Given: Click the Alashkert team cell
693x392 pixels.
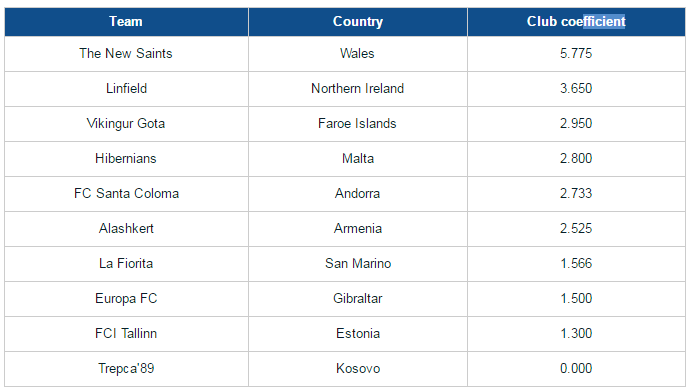Looking at the screenshot, I should pos(126,228).
